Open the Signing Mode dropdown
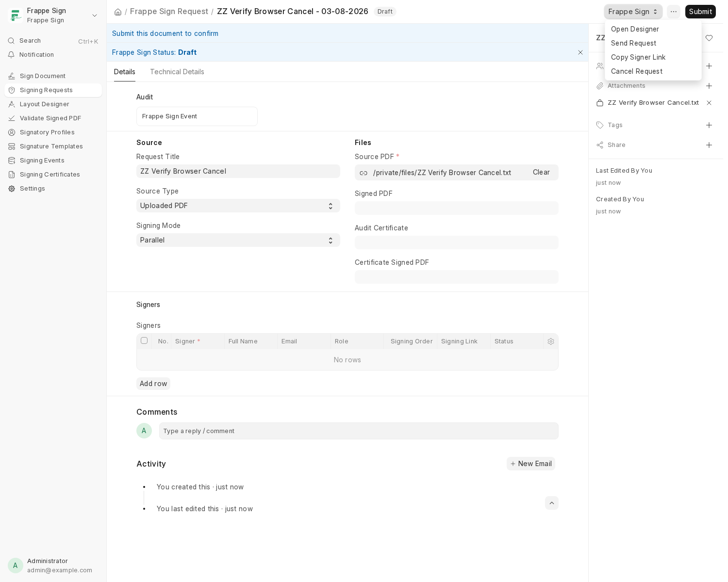The height and width of the screenshot is (582, 728). (238, 240)
